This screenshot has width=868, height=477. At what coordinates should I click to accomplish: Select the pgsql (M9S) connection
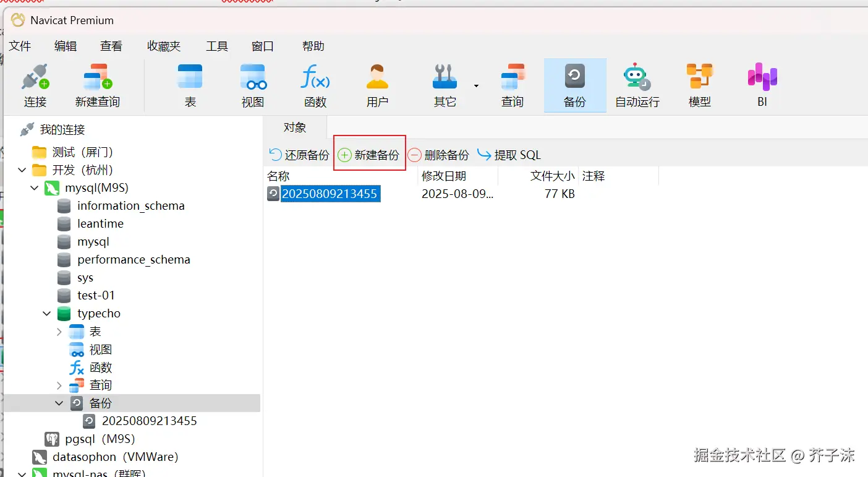pyautogui.click(x=100, y=439)
